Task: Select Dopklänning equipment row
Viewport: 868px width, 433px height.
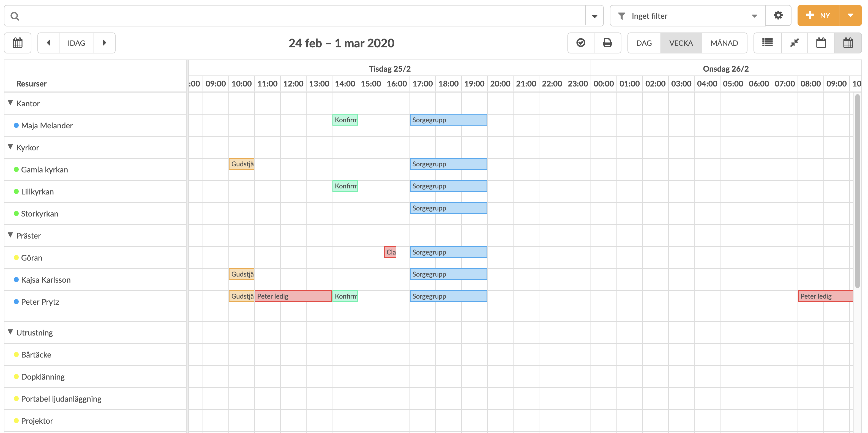Action: (95, 376)
